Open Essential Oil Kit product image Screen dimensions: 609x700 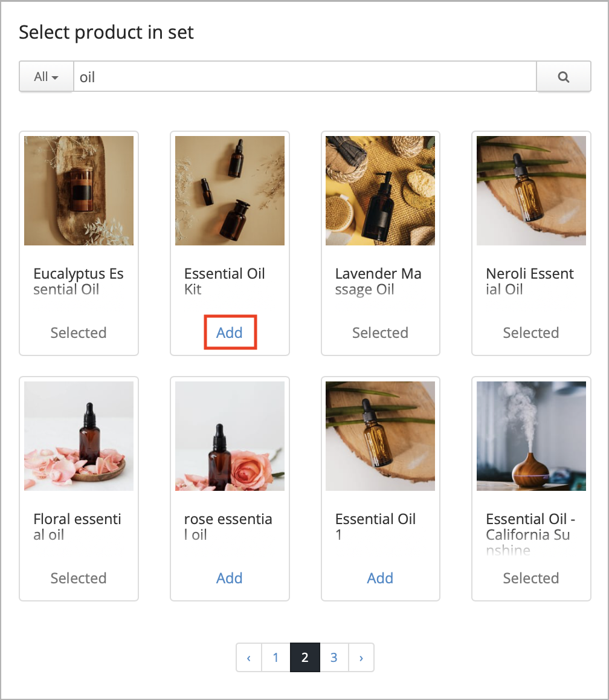[x=230, y=190]
